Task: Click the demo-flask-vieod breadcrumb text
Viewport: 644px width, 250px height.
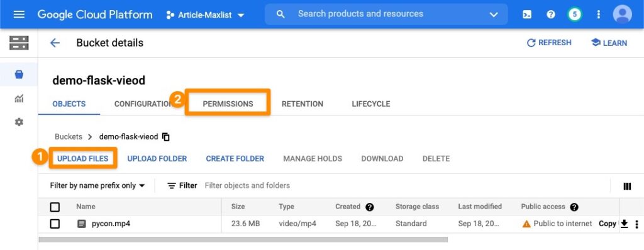Action: coord(128,137)
